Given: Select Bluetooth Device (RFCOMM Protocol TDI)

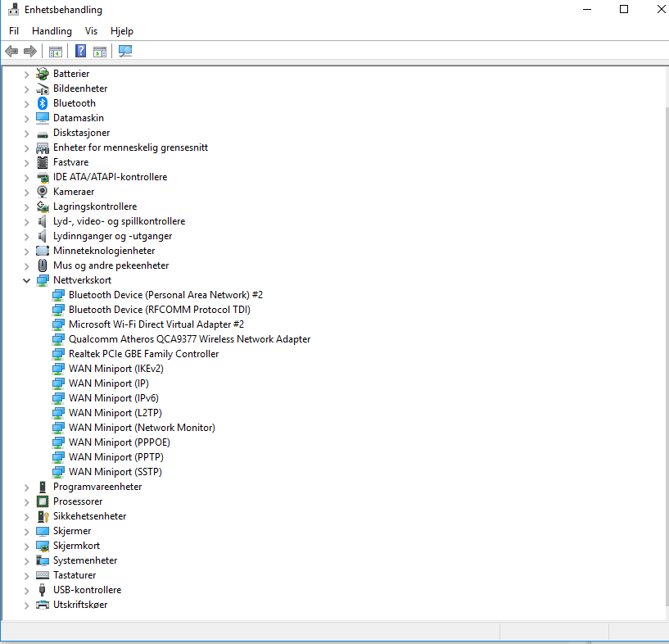Looking at the screenshot, I should 160,310.
